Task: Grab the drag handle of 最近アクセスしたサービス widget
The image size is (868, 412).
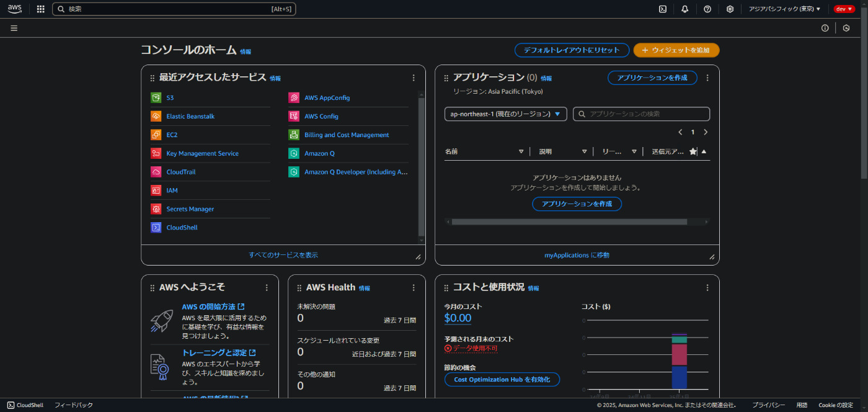Action: (x=153, y=78)
